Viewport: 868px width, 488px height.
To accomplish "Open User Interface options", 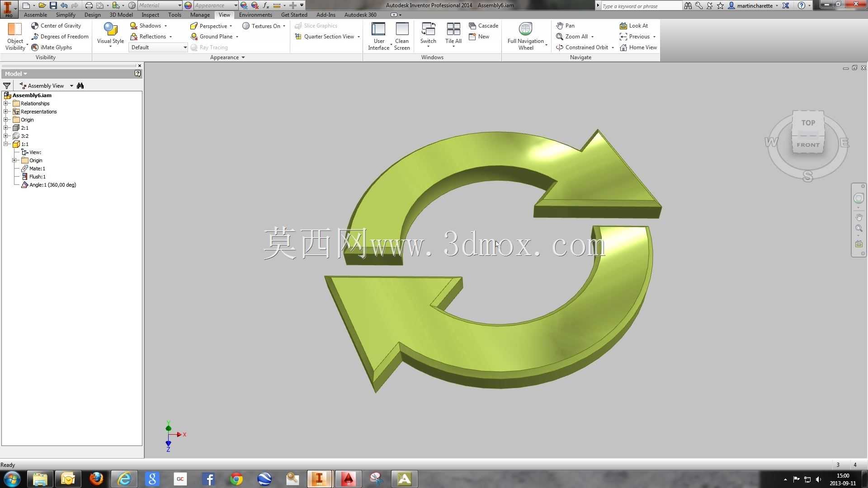I will pyautogui.click(x=379, y=36).
